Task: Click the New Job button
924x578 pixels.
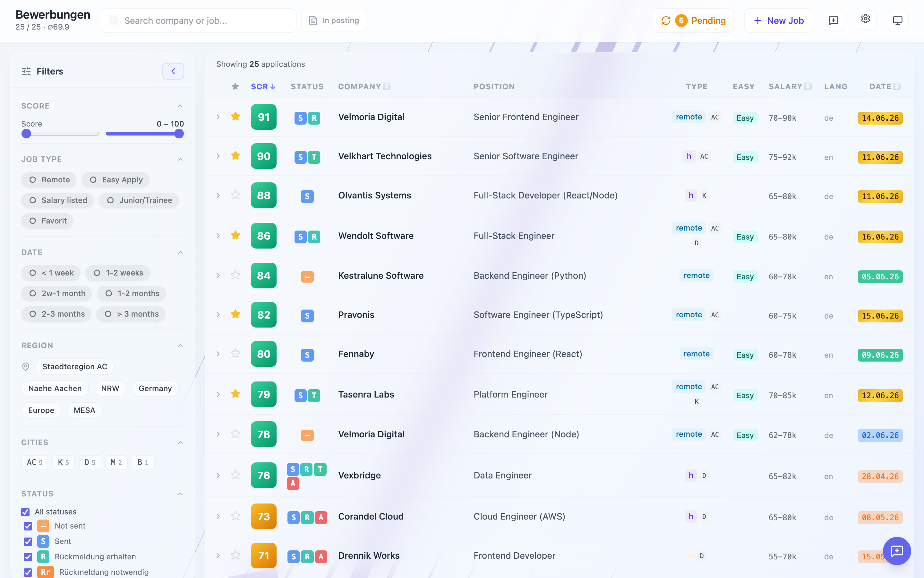Action: (x=778, y=21)
